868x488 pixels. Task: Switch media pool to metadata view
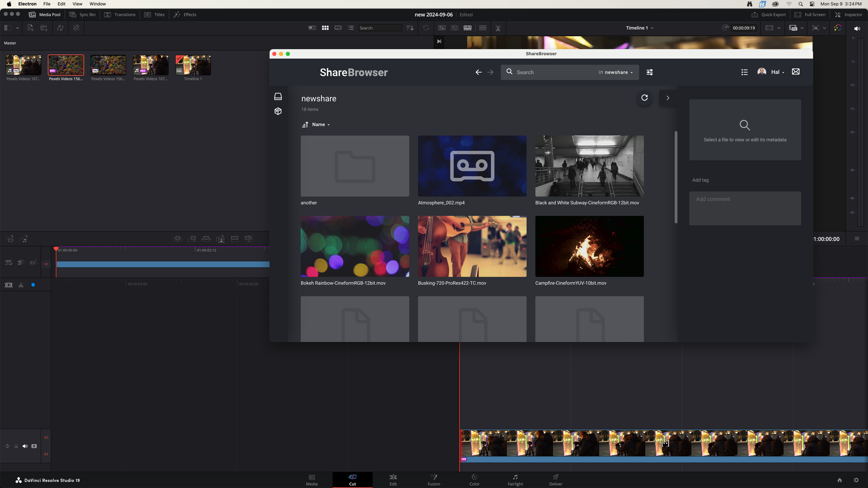click(x=312, y=28)
